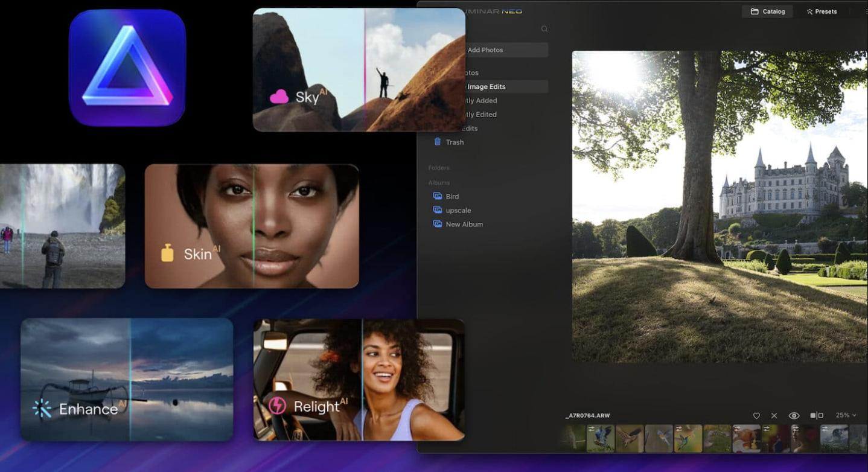Viewport: 868px width, 472px height.
Task: Mark the photo as favorite with the heart
Action: pos(756,416)
